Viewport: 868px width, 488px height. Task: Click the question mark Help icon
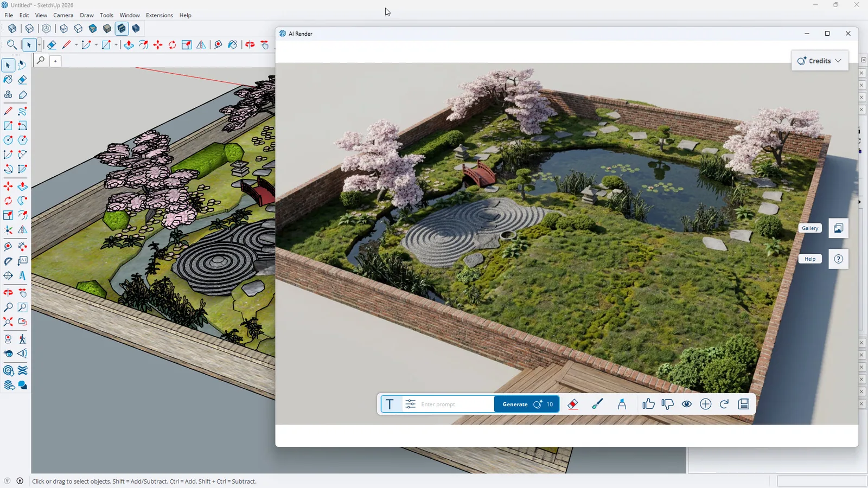click(x=838, y=259)
